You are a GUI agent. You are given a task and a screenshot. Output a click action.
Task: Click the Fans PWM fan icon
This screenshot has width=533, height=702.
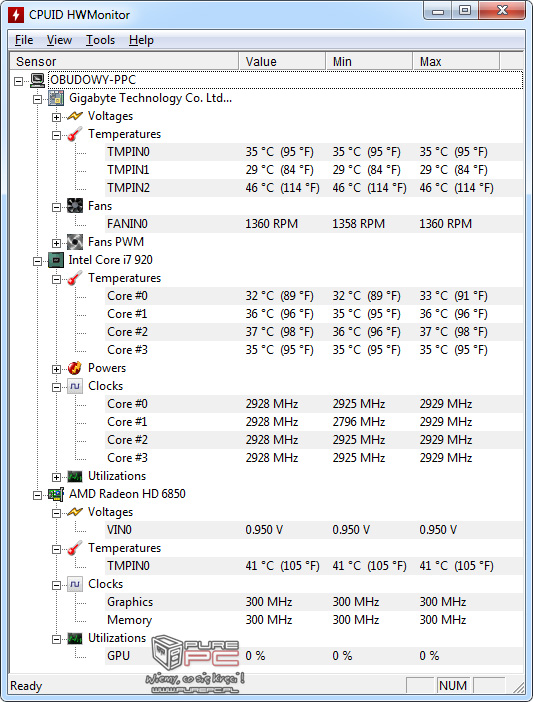tap(75, 242)
